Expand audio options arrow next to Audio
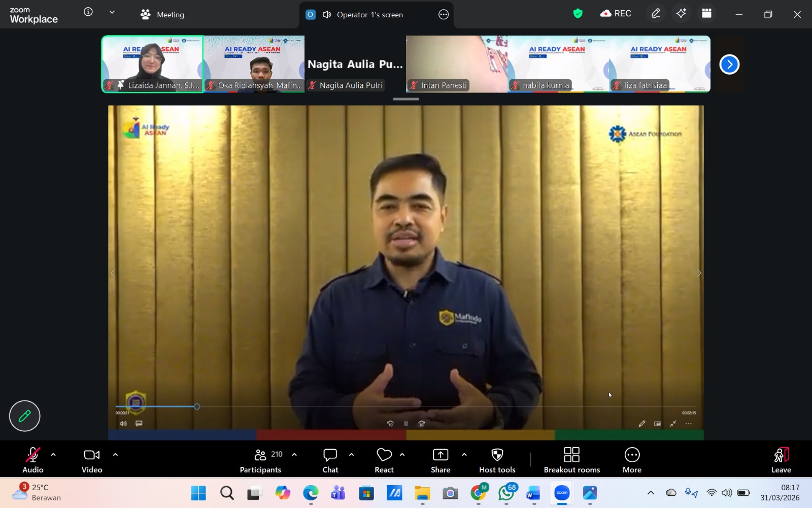The height and width of the screenshot is (508, 812). point(53,455)
